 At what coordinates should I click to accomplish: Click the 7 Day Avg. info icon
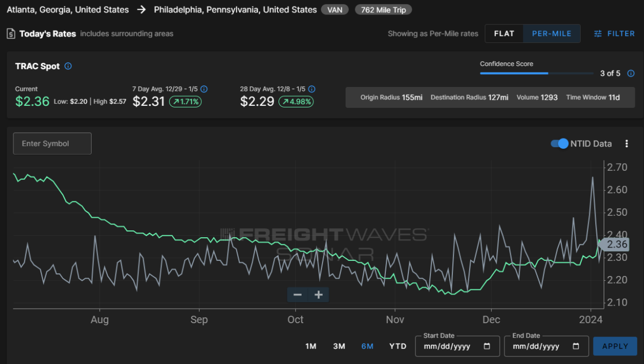[x=204, y=89]
